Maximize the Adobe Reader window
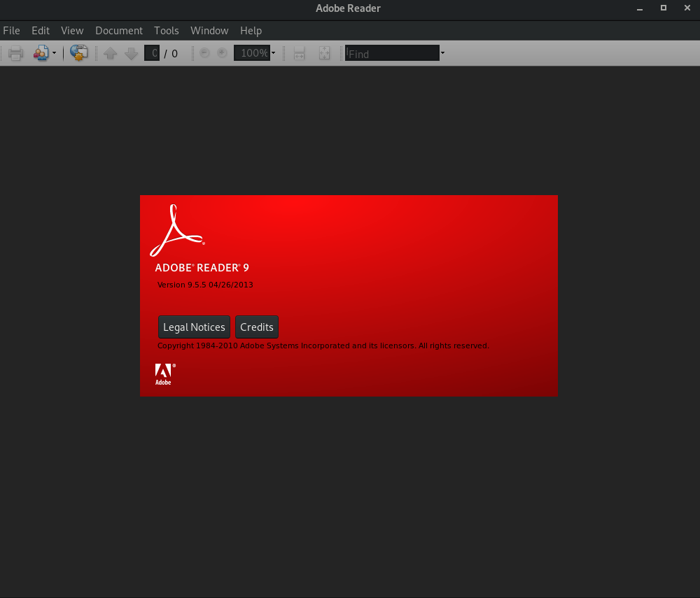The height and width of the screenshot is (598, 700). point(664,8)
